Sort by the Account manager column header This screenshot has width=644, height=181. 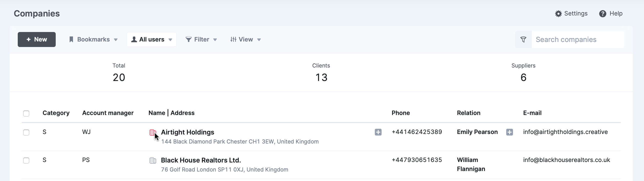108,113
